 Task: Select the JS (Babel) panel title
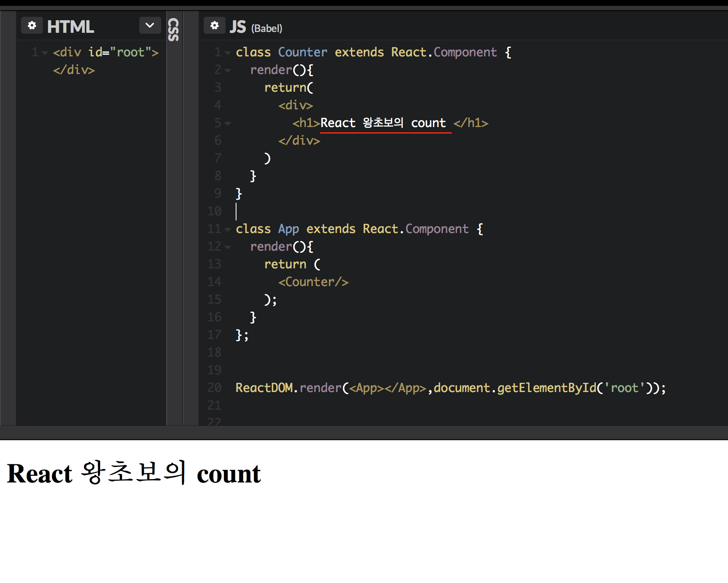[256, 27]
